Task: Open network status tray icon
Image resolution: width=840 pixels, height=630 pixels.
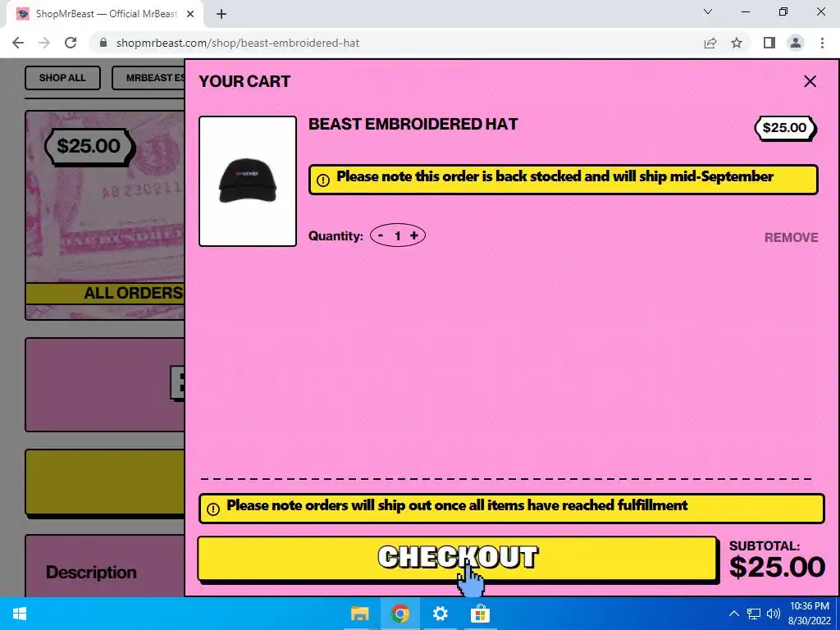Action: (x=754, y=614)
